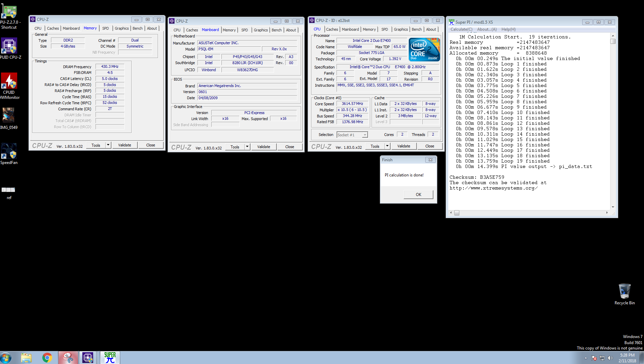Image resolution: width=644 pixels, height=364 pixels.
Task: Open the IMG_0549 image on desktop
Action: tap(9, 118)
